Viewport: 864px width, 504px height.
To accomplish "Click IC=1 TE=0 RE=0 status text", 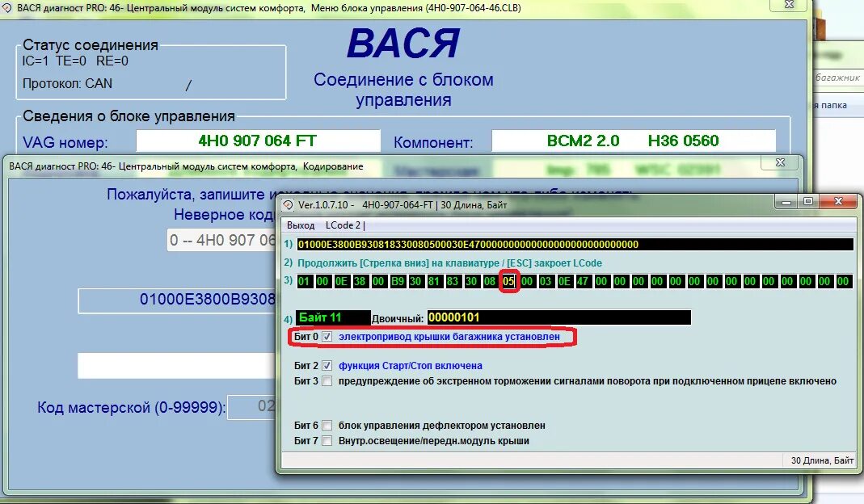I will point(75,61).
